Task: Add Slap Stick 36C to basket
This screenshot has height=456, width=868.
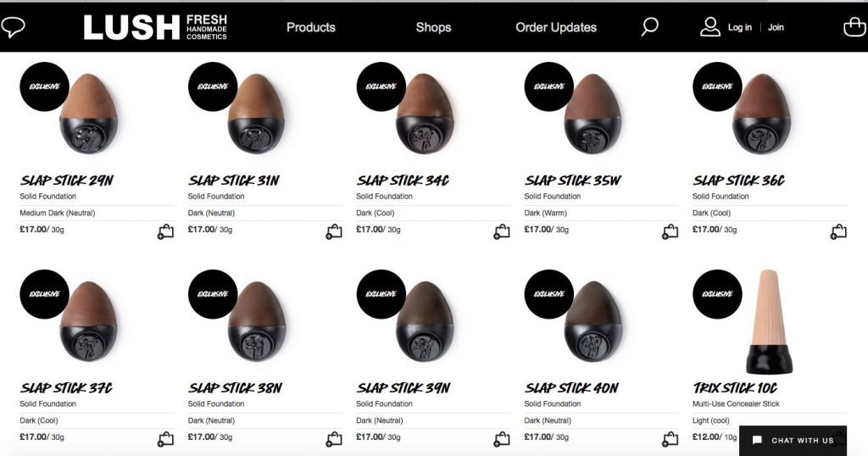Action: [x=838, y=231]
